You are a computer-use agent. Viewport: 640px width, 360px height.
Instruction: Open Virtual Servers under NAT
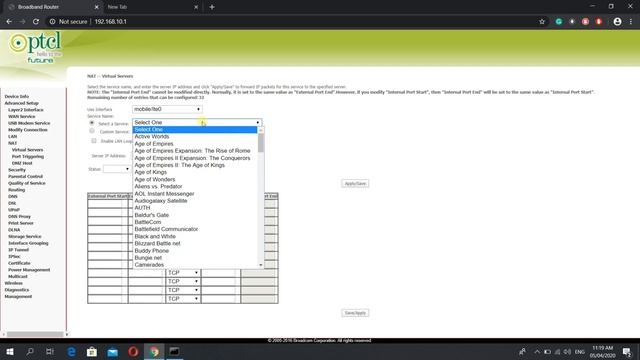[27, 150]
